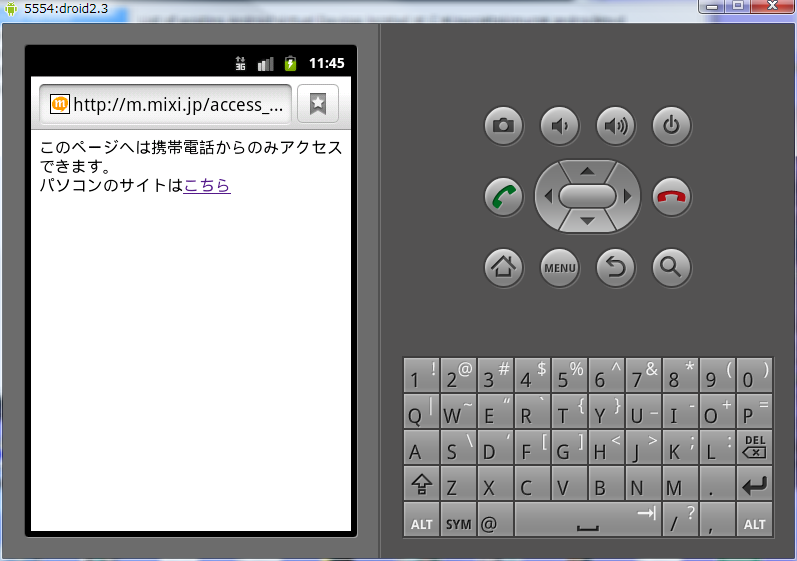This screenshot has height=561, width=797.
Task: Click the D-pad right arrow
Action: click(x=627, y=196)
